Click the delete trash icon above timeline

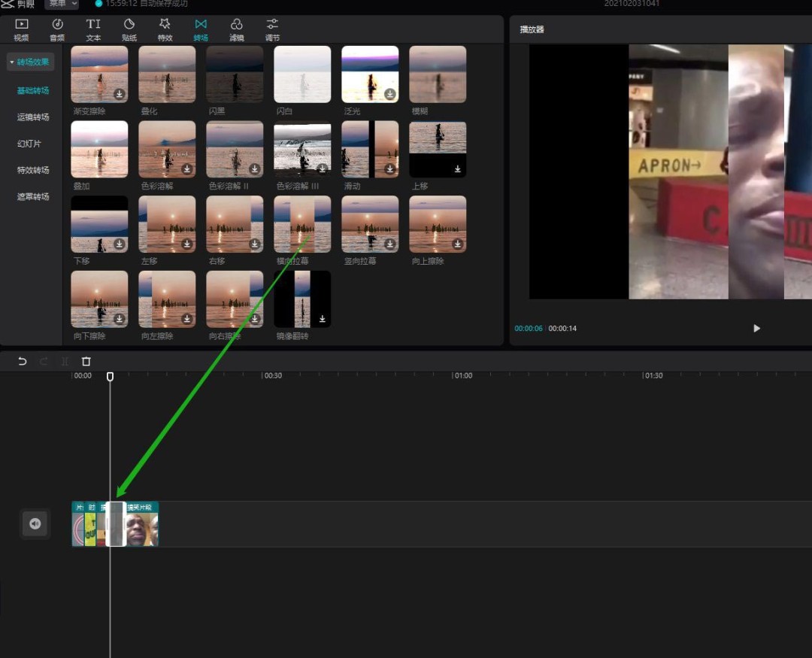click(x=86, y=362)
